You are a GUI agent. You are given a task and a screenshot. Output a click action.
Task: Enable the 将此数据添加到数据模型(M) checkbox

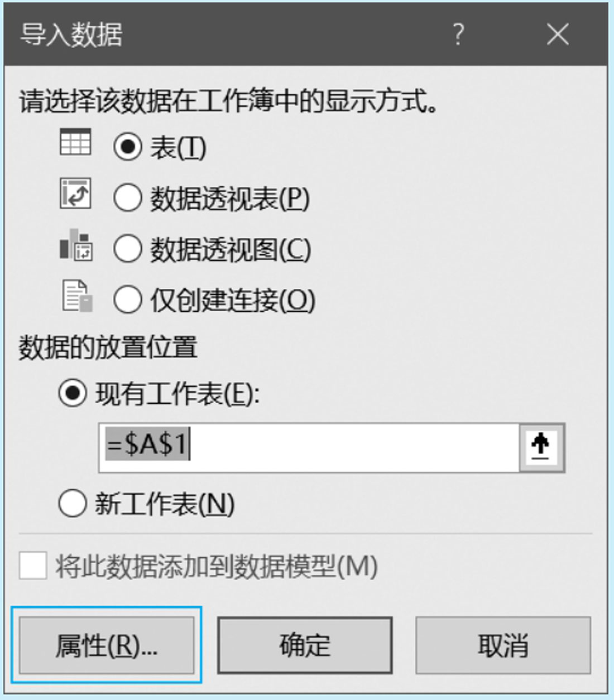[33, 566]
